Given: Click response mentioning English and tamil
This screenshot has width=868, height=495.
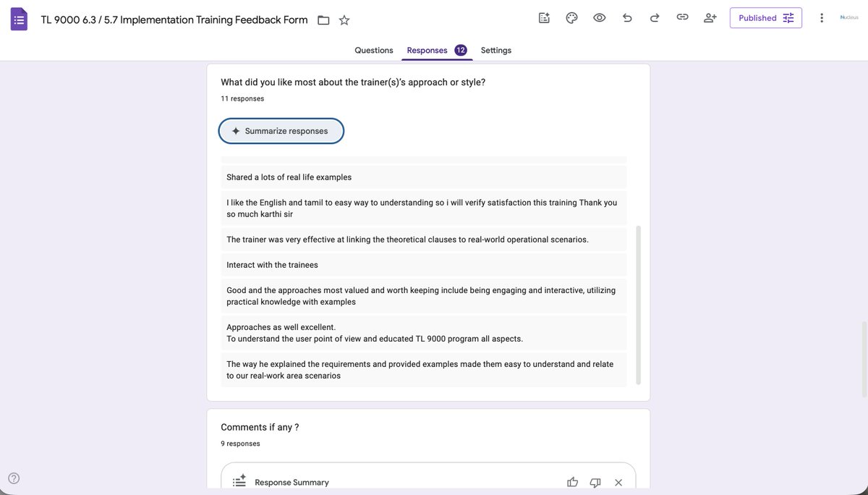Looking at the screenshot, I should point(424,208).
